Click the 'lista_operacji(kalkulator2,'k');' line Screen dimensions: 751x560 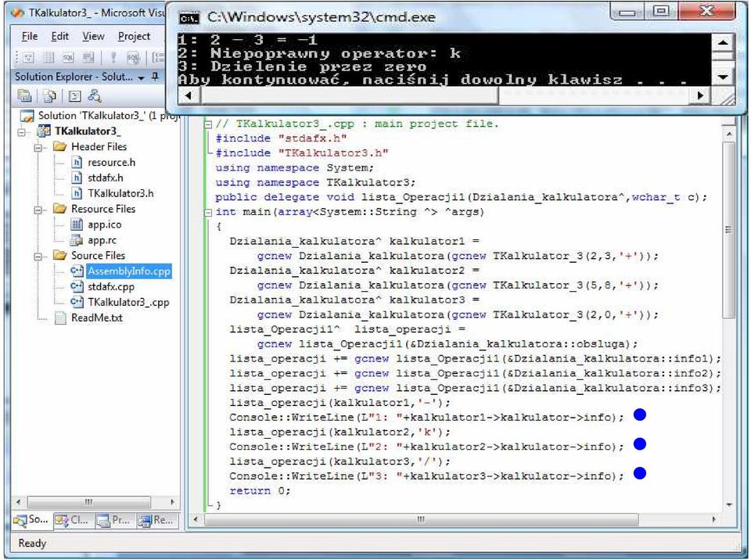pos(340,433)
